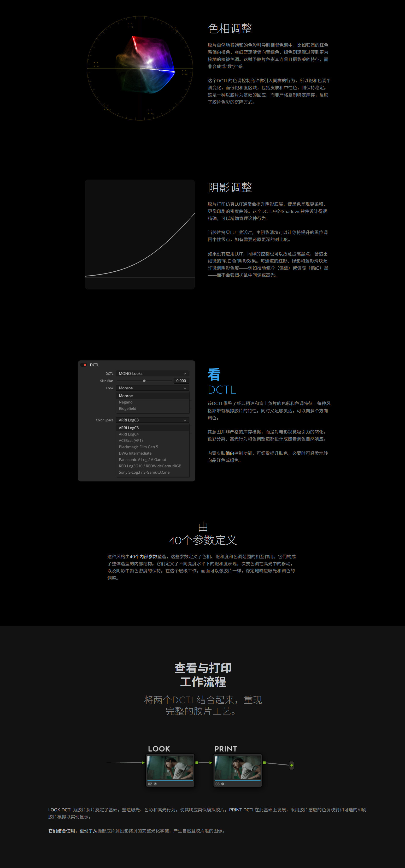The width and height of the screenshot is (405, 868).
Task: Click the 工作流程 heading
Action: pos(203,682)
